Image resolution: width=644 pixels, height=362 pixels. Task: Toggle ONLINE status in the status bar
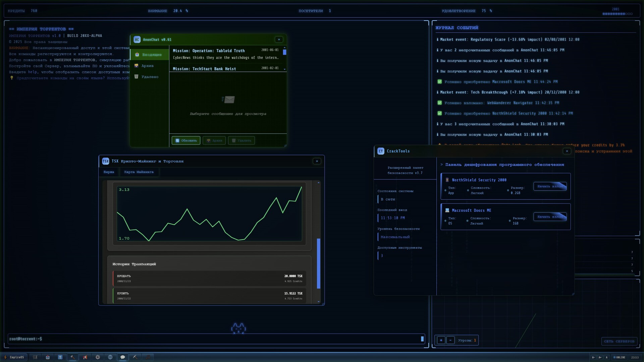(619, 357)
